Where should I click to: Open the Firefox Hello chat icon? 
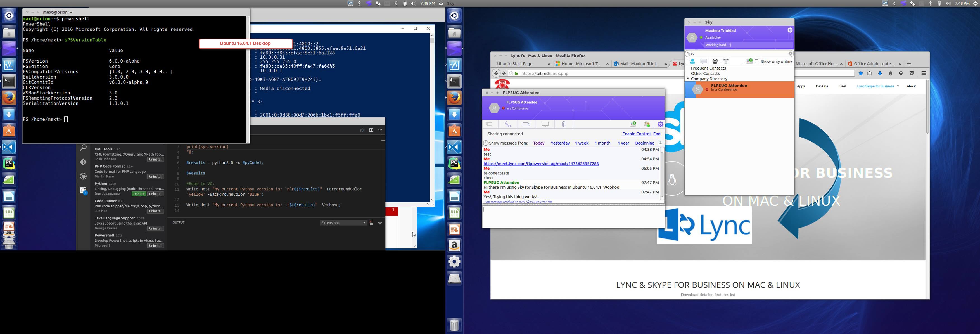pyautogui.click(x=901, y=74)
